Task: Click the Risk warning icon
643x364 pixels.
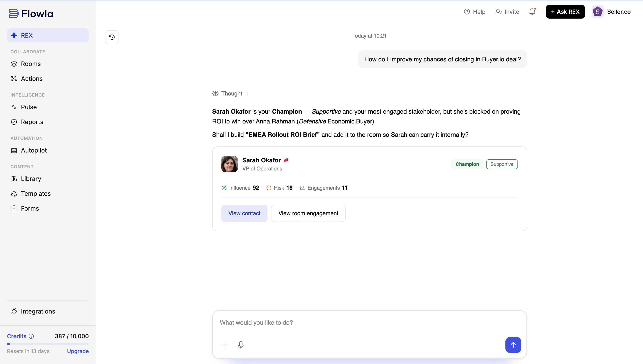Action: tap(268, 188)
